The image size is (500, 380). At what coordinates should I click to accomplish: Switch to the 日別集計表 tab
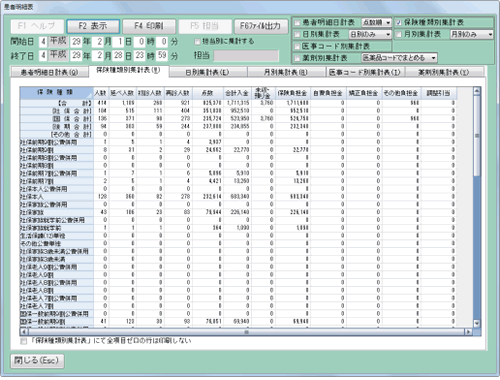click(208, 72)
